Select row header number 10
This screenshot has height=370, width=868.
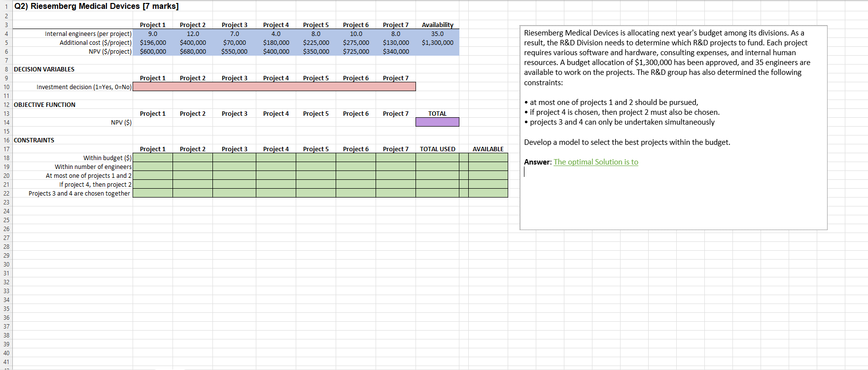click(6, 87)
